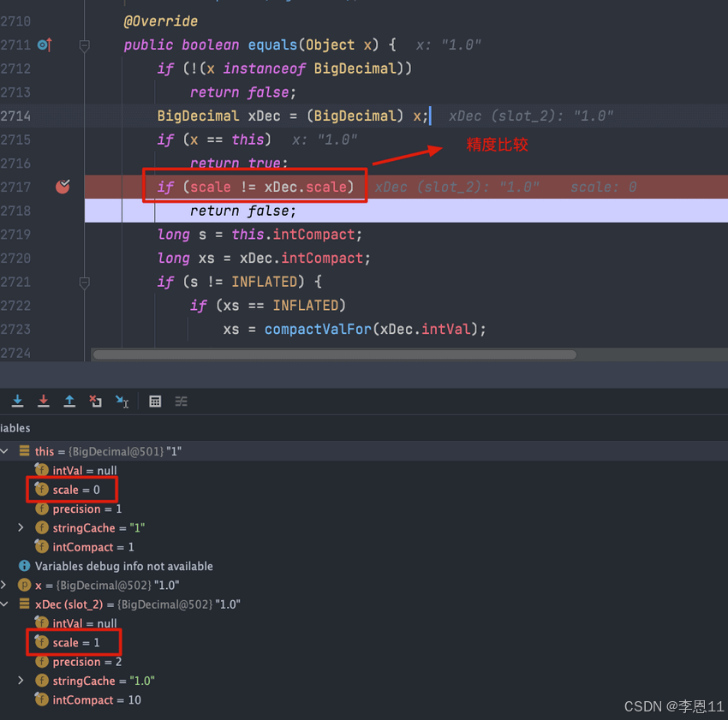The width and height of the screenshot is (728, 720).
Task: Collapse the this variable node
Action: pyautogui.click(x=6, y=451)
